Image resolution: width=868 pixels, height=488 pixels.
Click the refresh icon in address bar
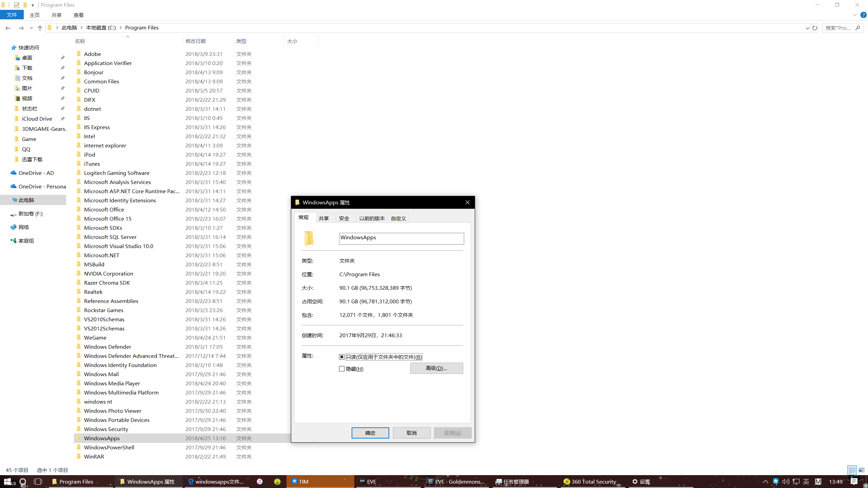point(814,28)
